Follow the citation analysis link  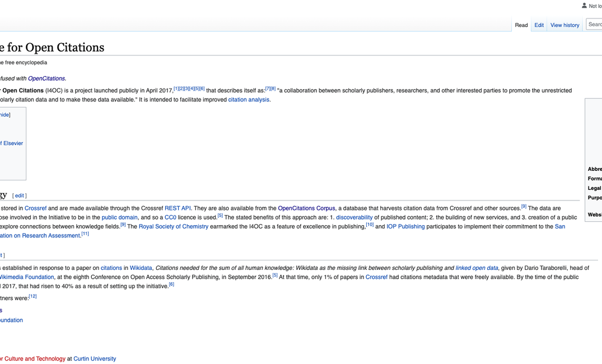coord(249,100)
